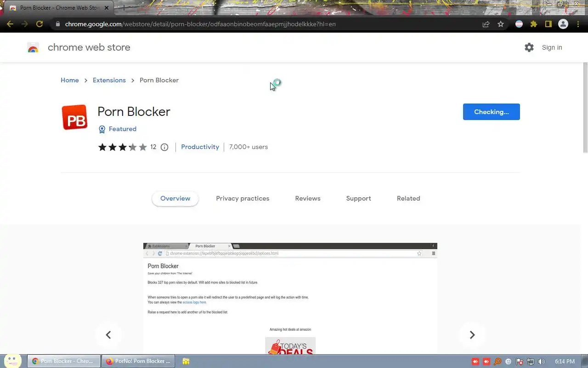Image resolution: width=588 pixels, height=368 pixels.
Task: Click the Checking... install button
Action: pos(492,112)
